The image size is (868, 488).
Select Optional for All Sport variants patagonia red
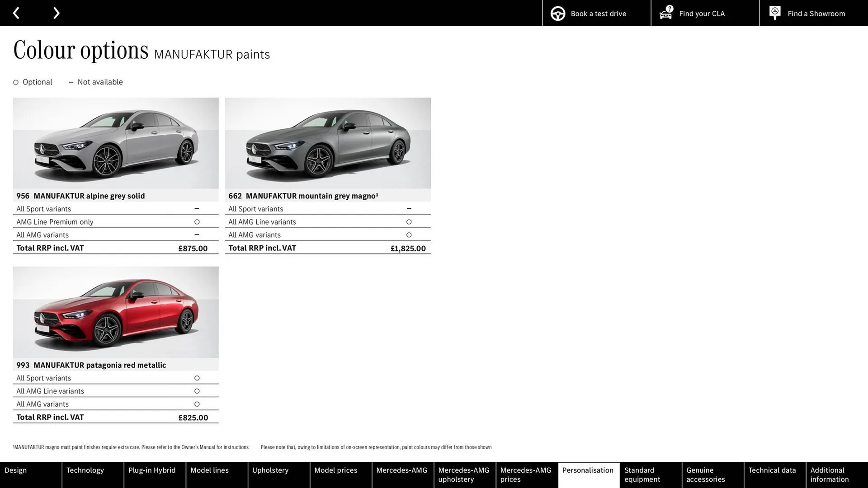[x=197, y=378]
